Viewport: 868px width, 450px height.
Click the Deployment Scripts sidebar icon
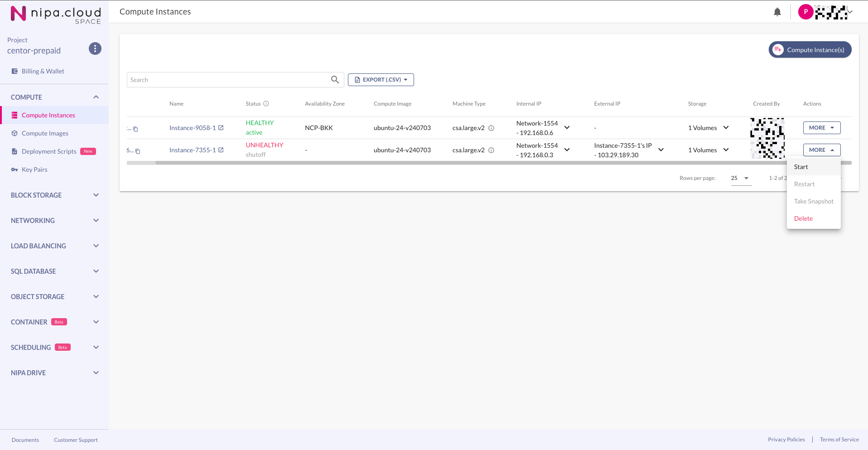pyautogui.click(x=14, y=151)
